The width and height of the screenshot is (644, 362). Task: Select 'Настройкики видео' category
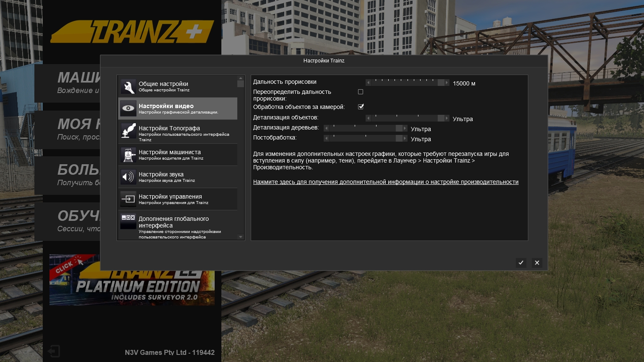point(178,109)
